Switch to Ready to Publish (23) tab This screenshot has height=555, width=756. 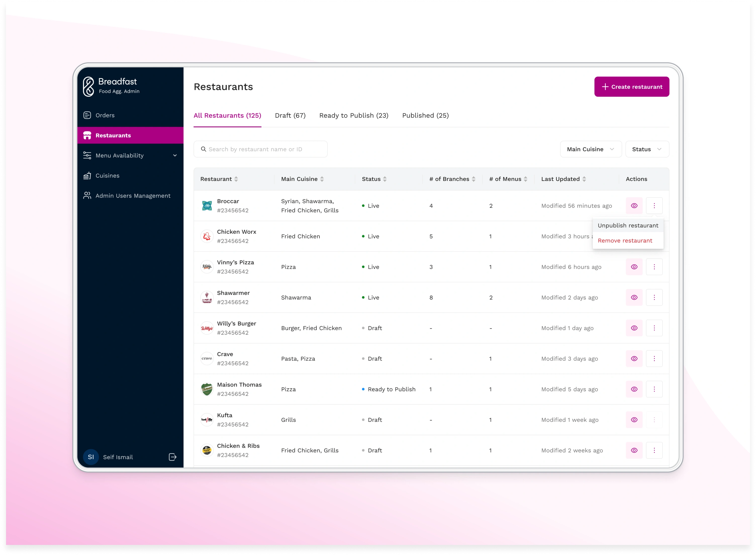354,116
